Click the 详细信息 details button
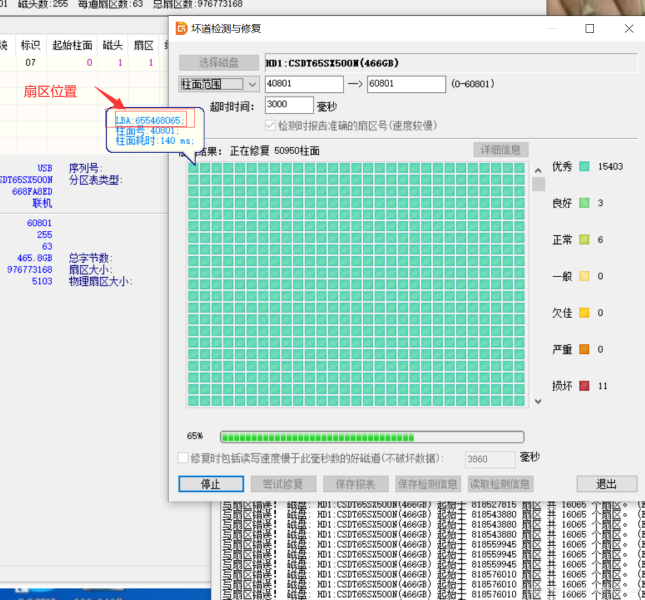 click(499, 150)
